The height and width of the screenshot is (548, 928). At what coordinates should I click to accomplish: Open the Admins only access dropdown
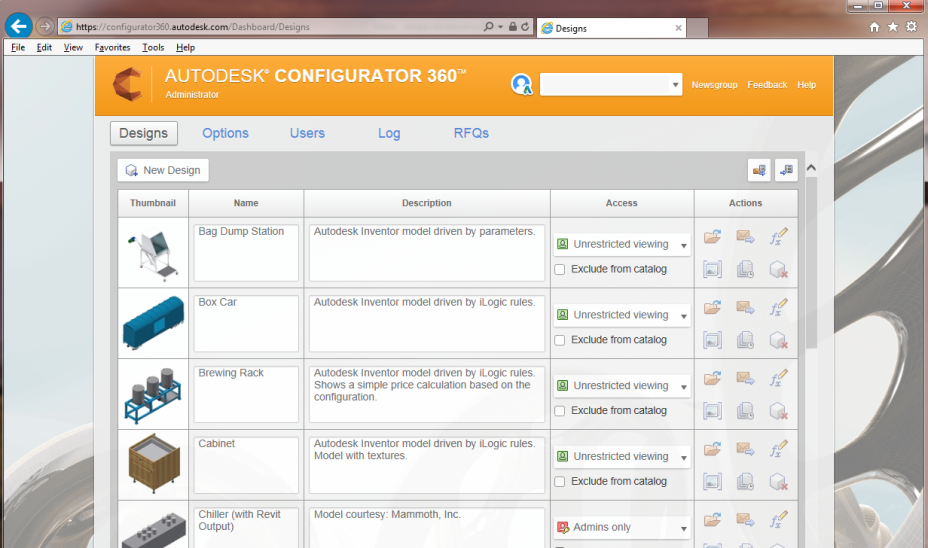pyautogui.click(x=622, y=527)
